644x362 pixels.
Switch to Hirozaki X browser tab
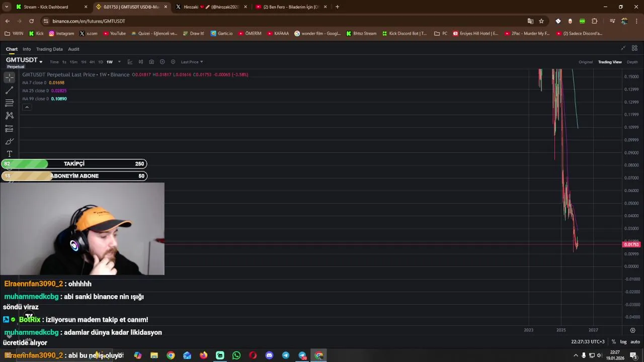210,7
